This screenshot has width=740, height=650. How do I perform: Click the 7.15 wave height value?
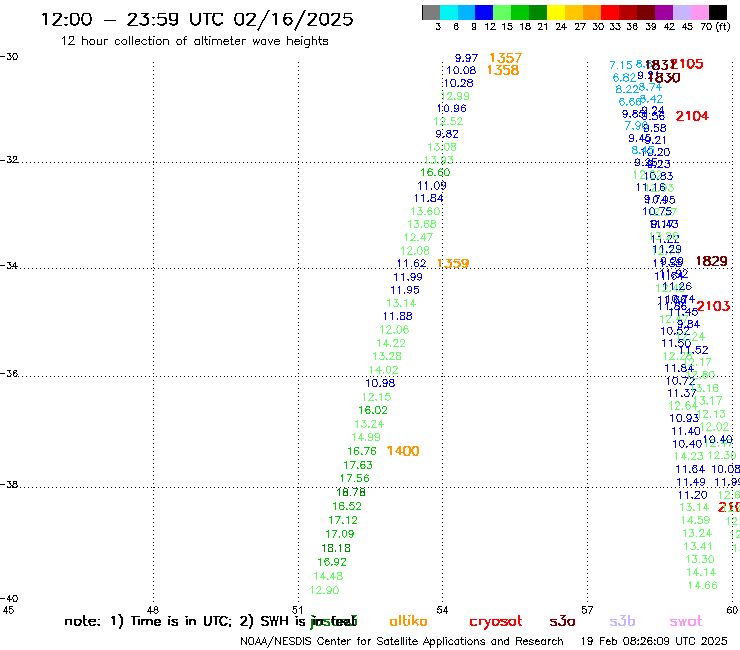[621, 65]
